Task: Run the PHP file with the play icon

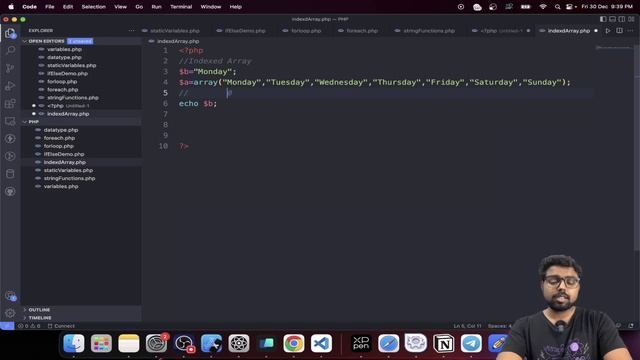Action: click(608, 31)
